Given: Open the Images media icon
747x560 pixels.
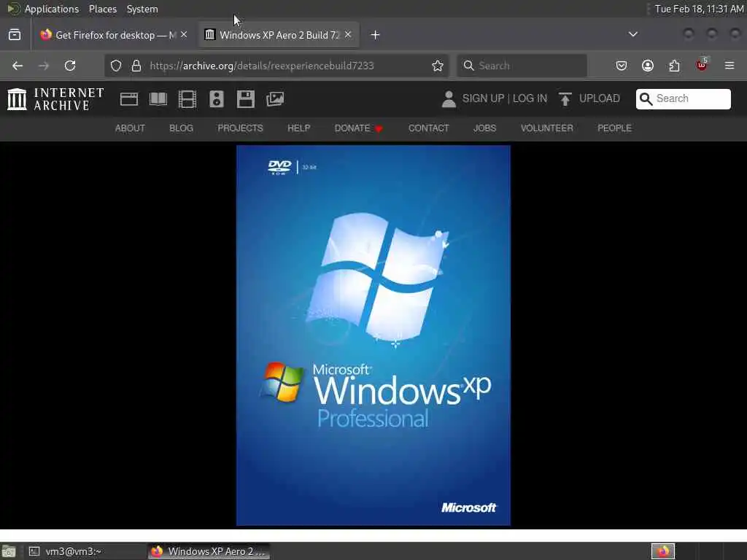Looking at the screenshot, I should (275, 99).
